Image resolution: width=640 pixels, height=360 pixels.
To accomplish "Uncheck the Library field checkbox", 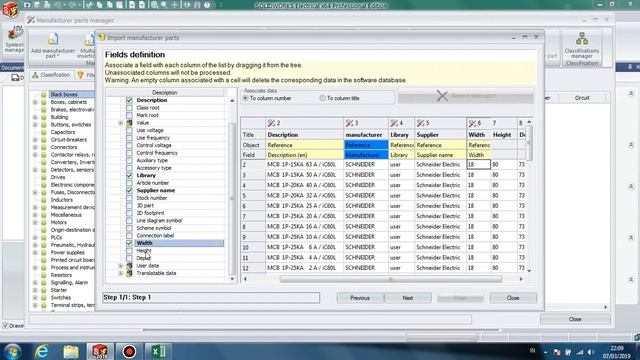I will (x=129, y=176).
